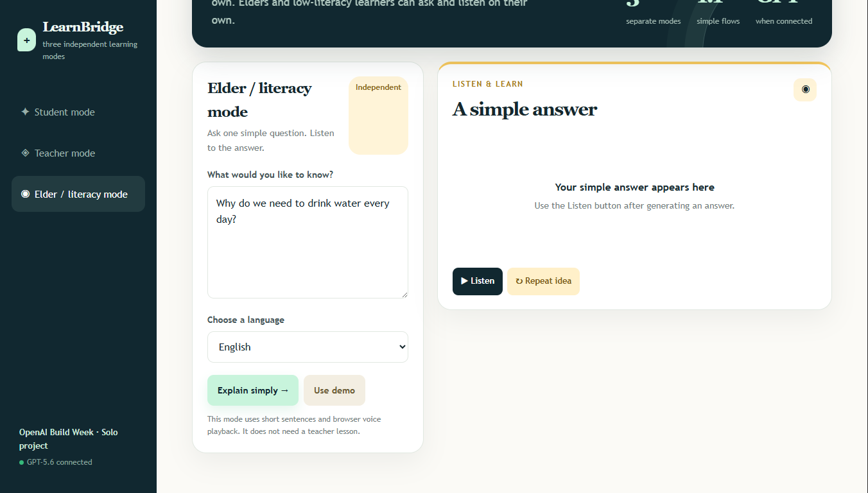
Task: Select Elder / literacy mode in the sidebar
Action: pos(78,194)
